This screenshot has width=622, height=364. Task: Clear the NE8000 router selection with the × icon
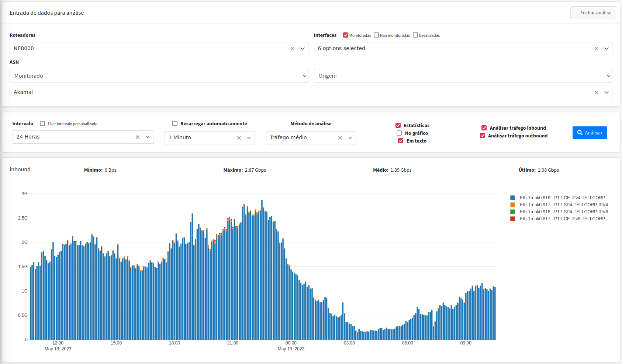pos(292,48)
